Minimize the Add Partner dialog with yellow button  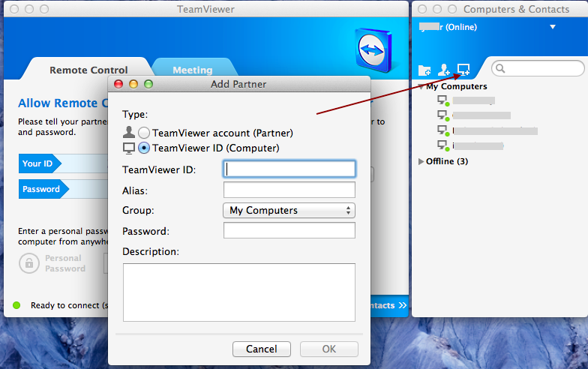pos(133,84)
